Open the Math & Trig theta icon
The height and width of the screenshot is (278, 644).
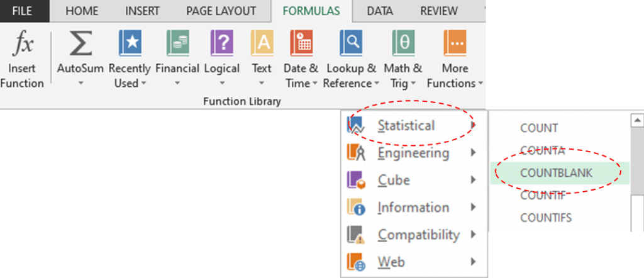click(x=403, y=43)
